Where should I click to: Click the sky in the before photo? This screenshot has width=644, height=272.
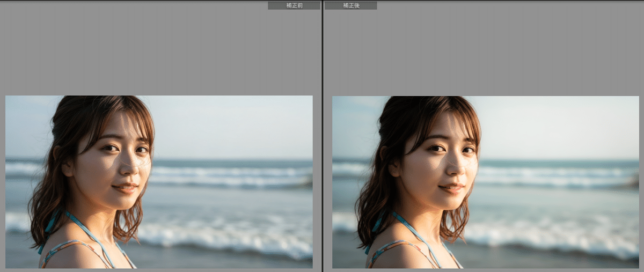point(231,123)
